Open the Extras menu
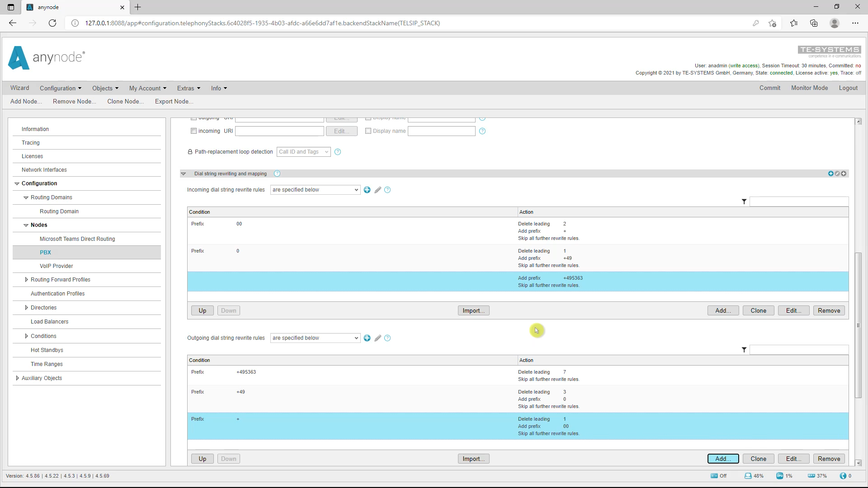The height and width of the screenshot is (488, 868). 189,88
